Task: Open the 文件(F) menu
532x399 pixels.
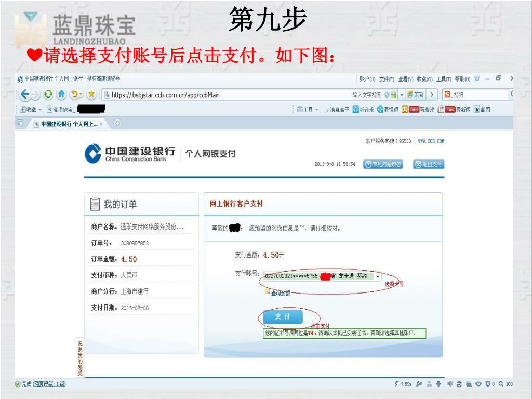Action: (387, 79)
